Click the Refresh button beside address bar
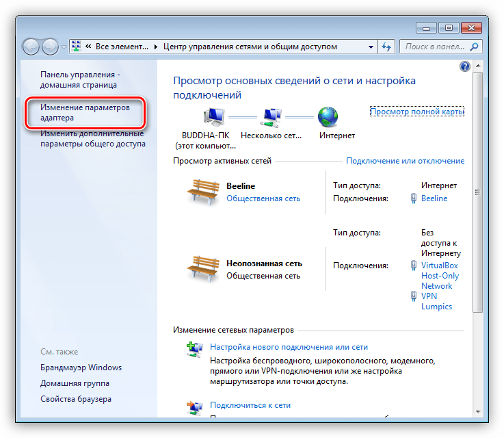Viewport: 504px width, 438px height. (x=386, y=47)
